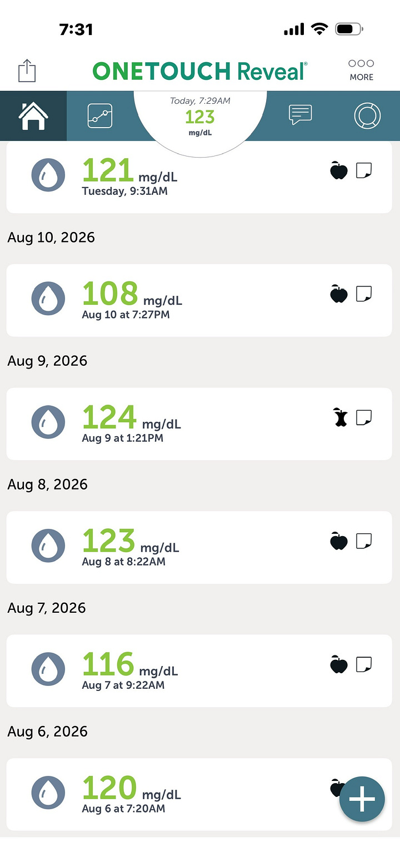Tap the before-meal apple icon on 108 reading
This screenshot has width=400, height=868.
(339, 294)
